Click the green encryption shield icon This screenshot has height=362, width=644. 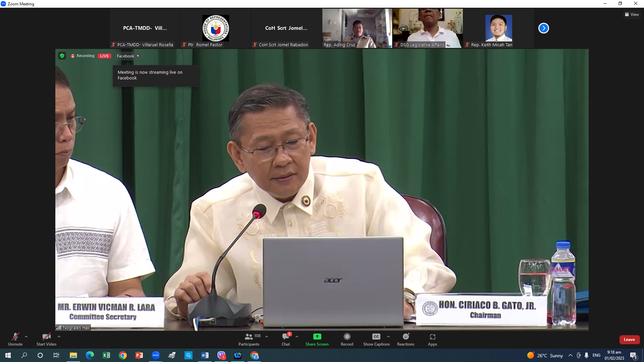[x=62, y=56]
